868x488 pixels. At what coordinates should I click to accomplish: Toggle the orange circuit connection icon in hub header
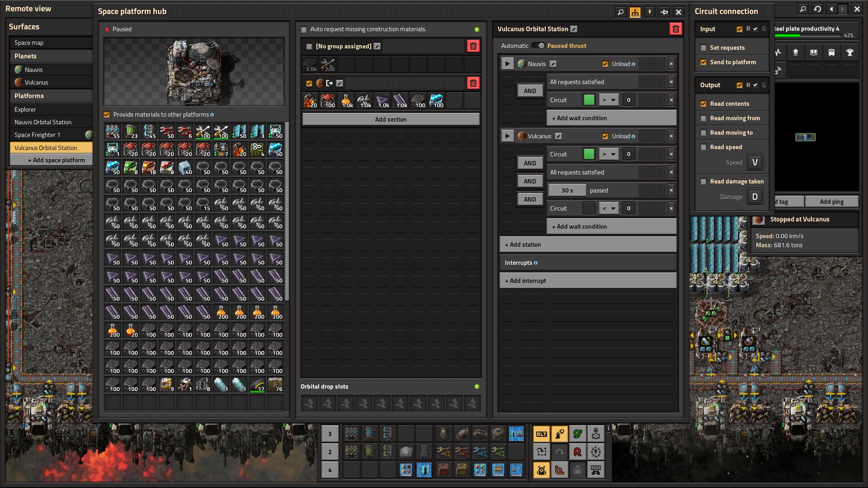[x=635, y=12]
